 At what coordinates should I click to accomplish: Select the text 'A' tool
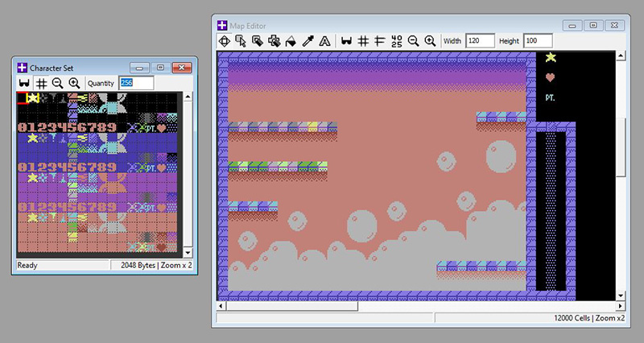coord(324,40)
